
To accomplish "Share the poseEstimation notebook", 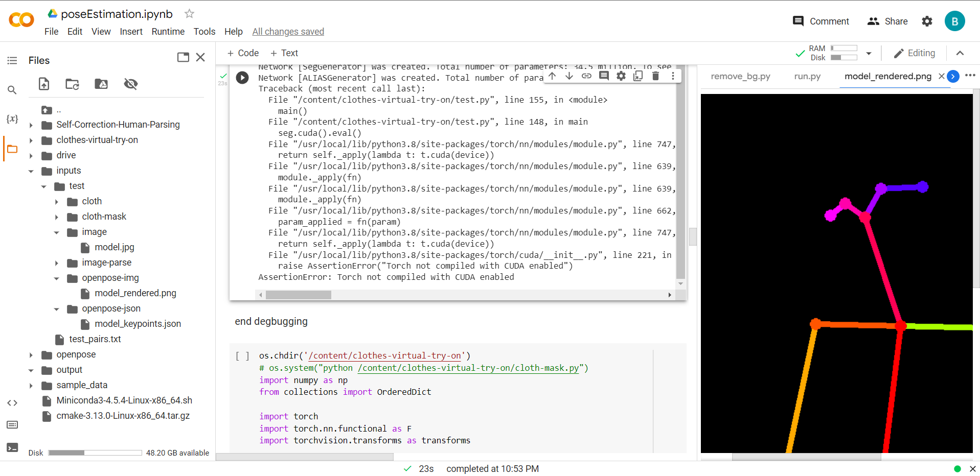I will point(887,21).
